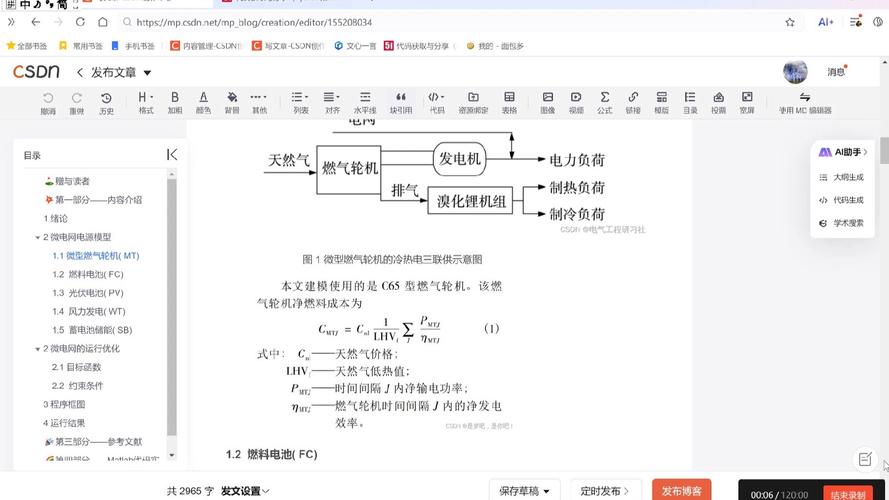Select outline entry '3 程序框图'
Viewport: 889px width, 500px height.
(x=64, y=405)
